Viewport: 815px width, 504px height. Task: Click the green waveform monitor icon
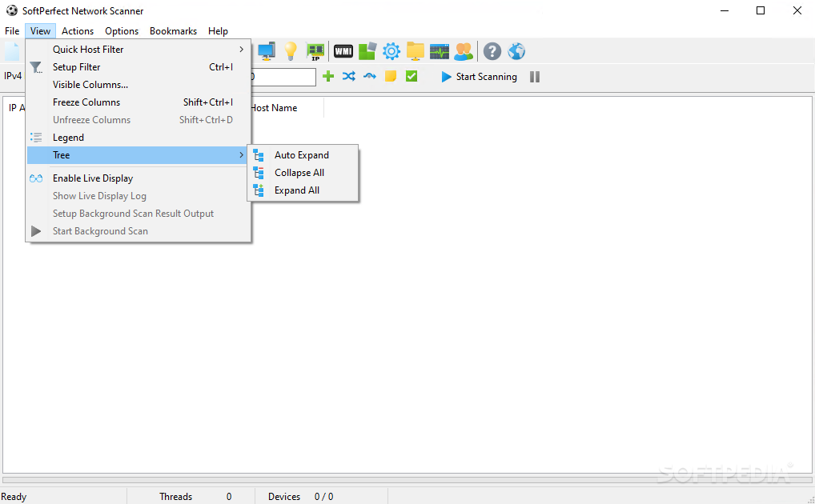point(440,51)
